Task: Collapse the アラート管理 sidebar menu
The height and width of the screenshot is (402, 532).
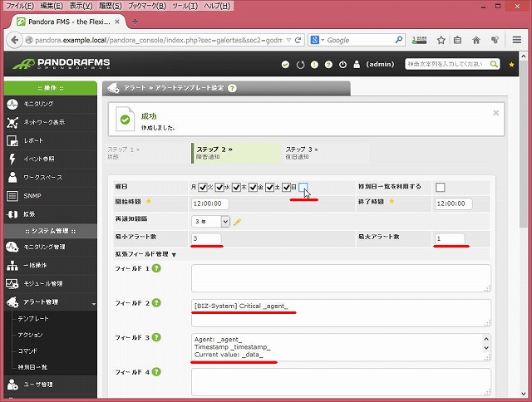Action: (x=94, y=304)
